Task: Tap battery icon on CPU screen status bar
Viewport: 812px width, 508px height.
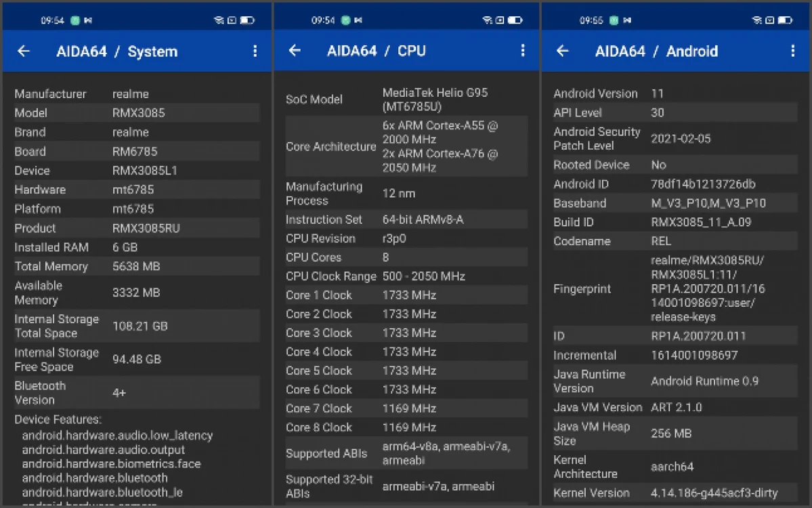Action: pyautogui.click(x=515, y=20)
